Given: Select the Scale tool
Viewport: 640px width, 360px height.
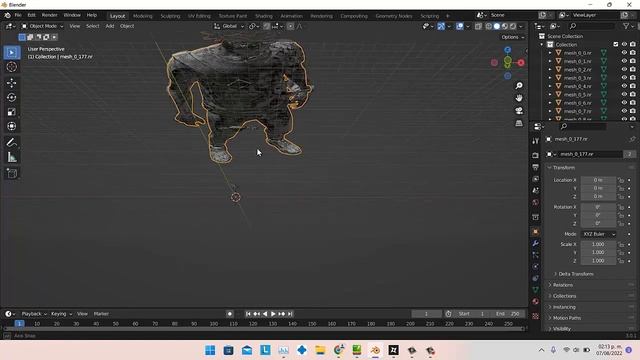Looking at the screenshot, I should [11, 112].
